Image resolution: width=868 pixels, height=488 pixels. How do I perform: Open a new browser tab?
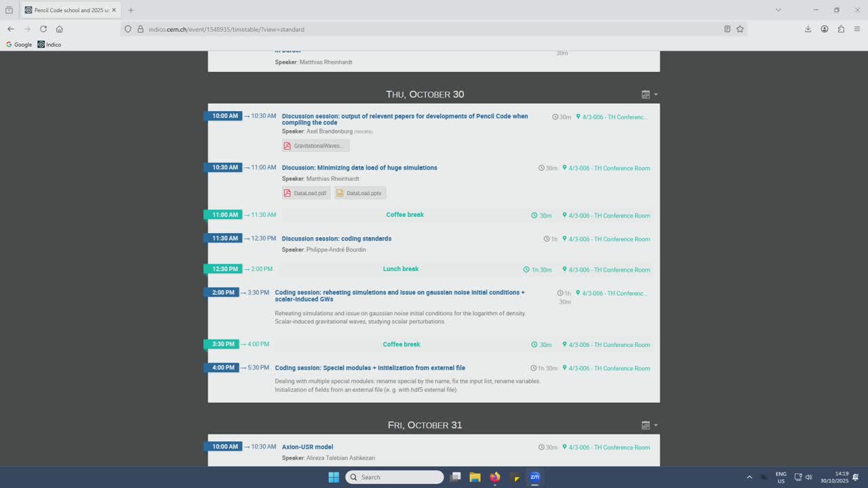point(131,10)
